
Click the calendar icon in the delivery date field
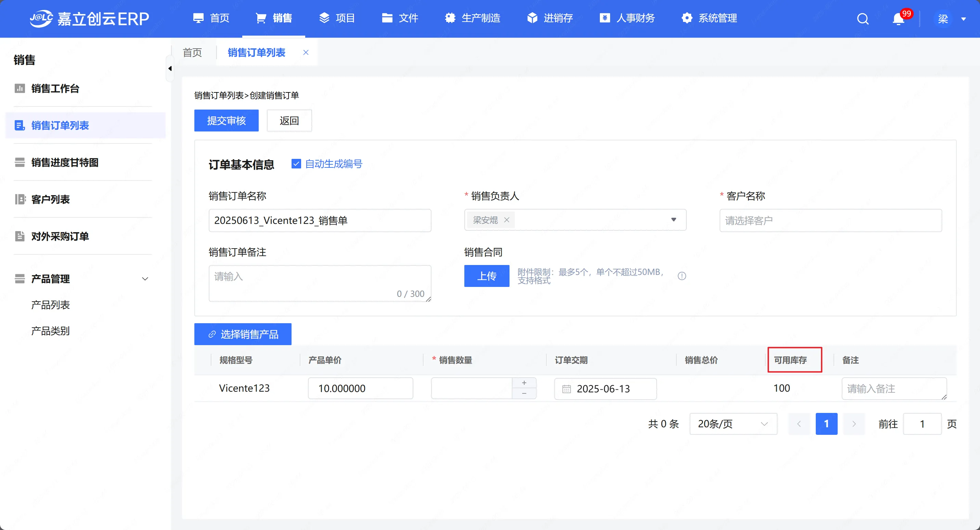tap(566, 389)
